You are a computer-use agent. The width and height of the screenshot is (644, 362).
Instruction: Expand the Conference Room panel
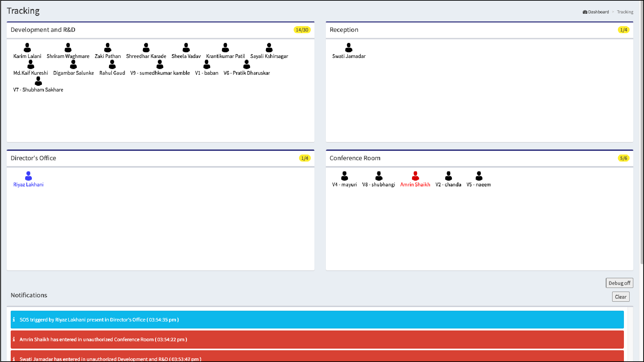355,158
